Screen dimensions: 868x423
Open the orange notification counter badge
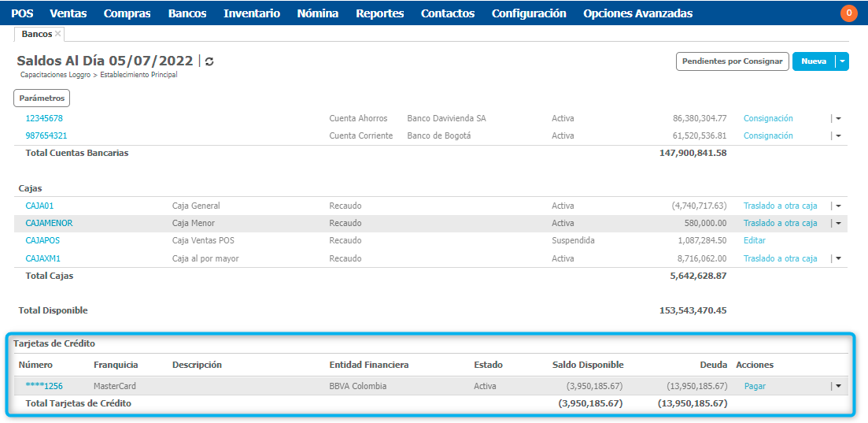pyautogui.click(x=849, y=13)
